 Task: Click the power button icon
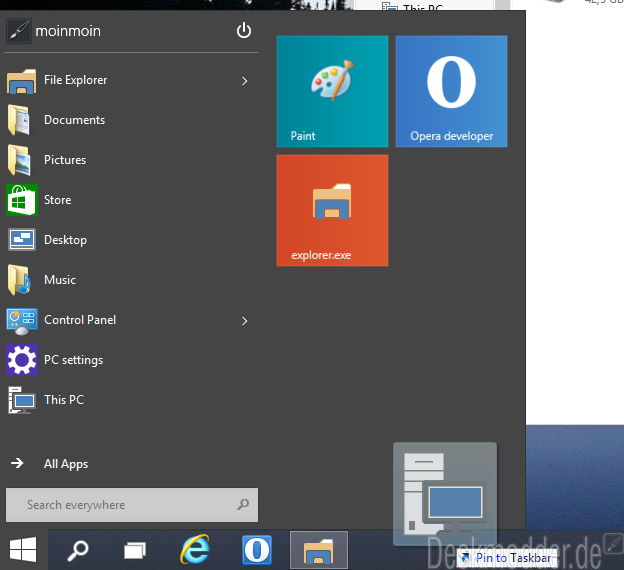(244, 31)
